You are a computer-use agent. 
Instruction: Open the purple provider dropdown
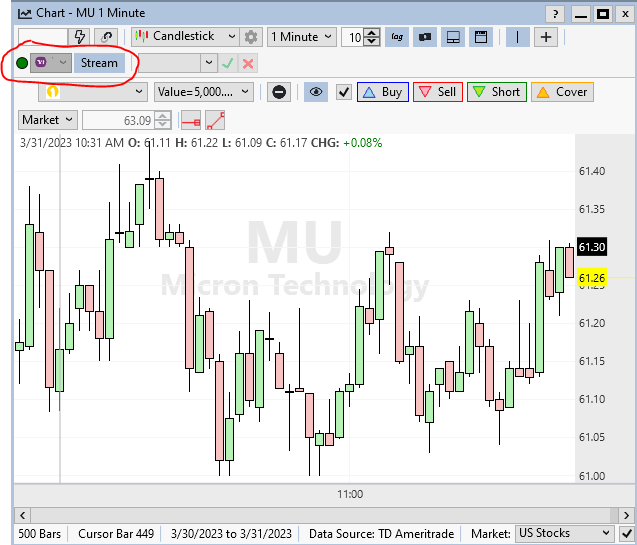[51, 63]
